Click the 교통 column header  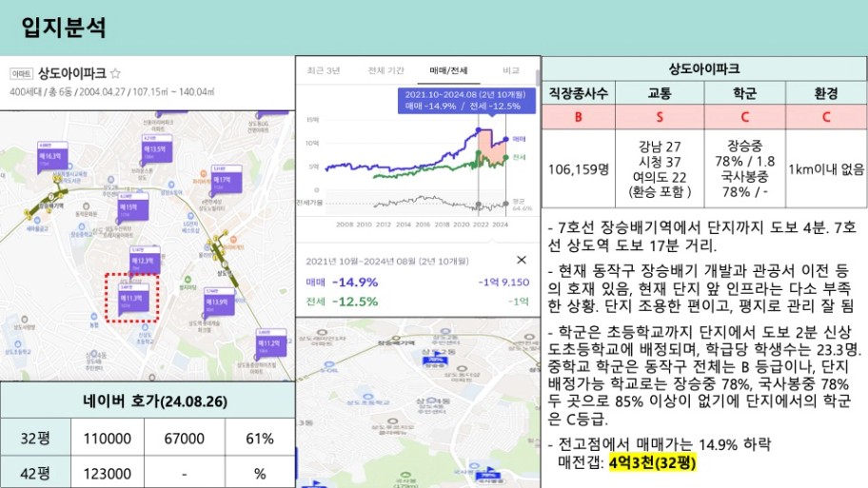coord(660,93)
